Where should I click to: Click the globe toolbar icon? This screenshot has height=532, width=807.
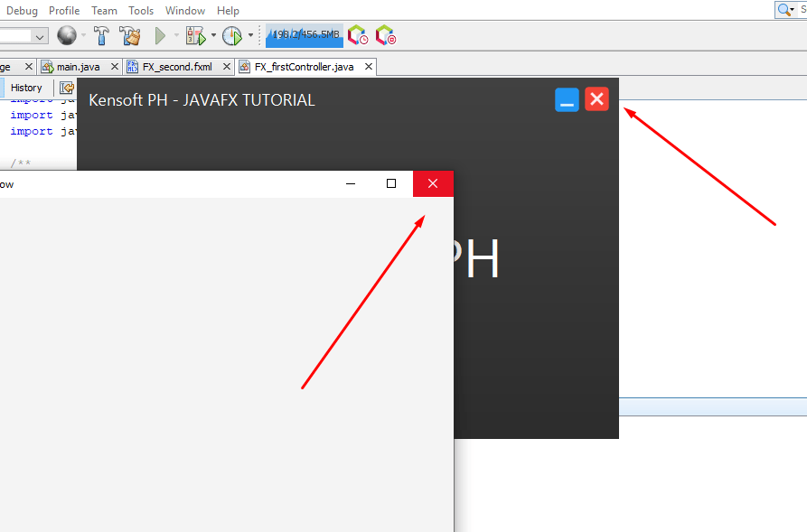[x=68, y=35]
